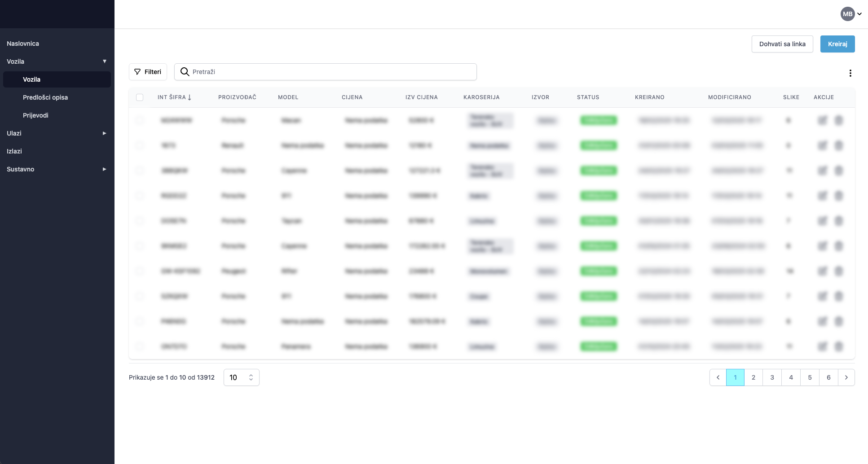
Task: Check the second row's checkbox
Action: pyautogui.click(x=140, y=145)
